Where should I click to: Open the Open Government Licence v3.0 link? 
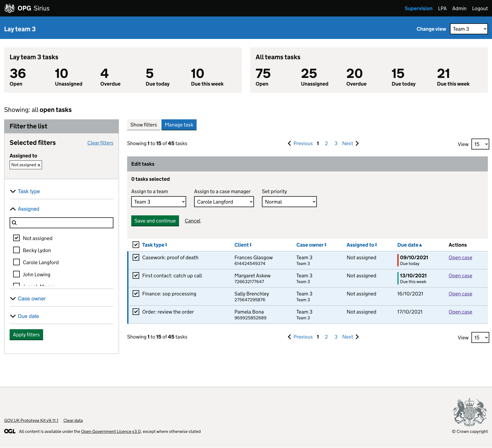tap(111, 431)
